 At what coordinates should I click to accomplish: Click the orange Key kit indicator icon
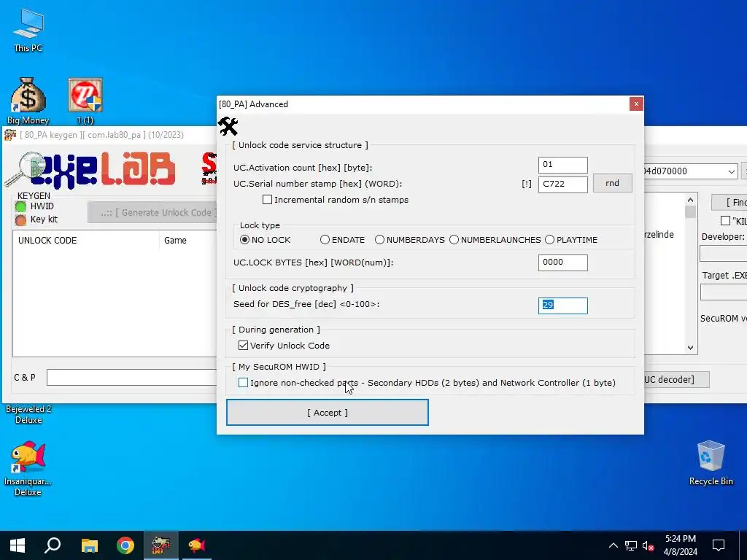[20, 219]
